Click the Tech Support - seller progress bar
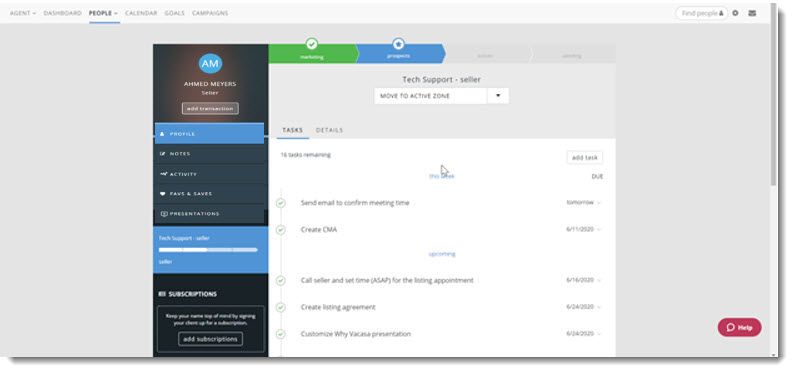The width and height of the screenshot is (793, 372). click(x=208, y=250)
